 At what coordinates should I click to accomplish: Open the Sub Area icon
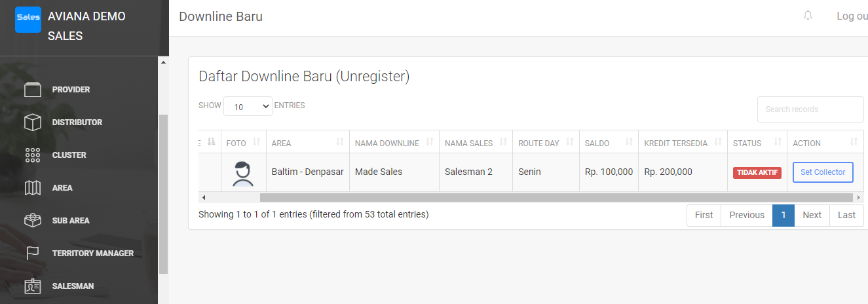click(33, 221)
